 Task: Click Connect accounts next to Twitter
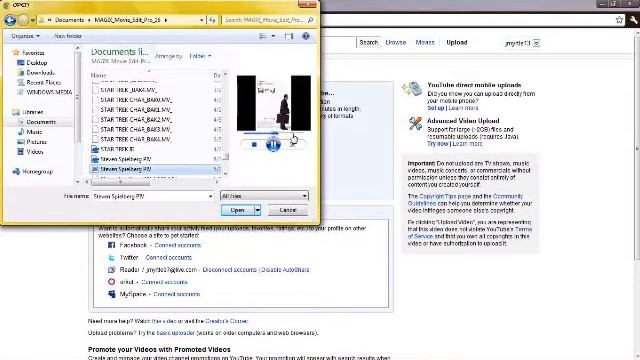coord(169,258)
